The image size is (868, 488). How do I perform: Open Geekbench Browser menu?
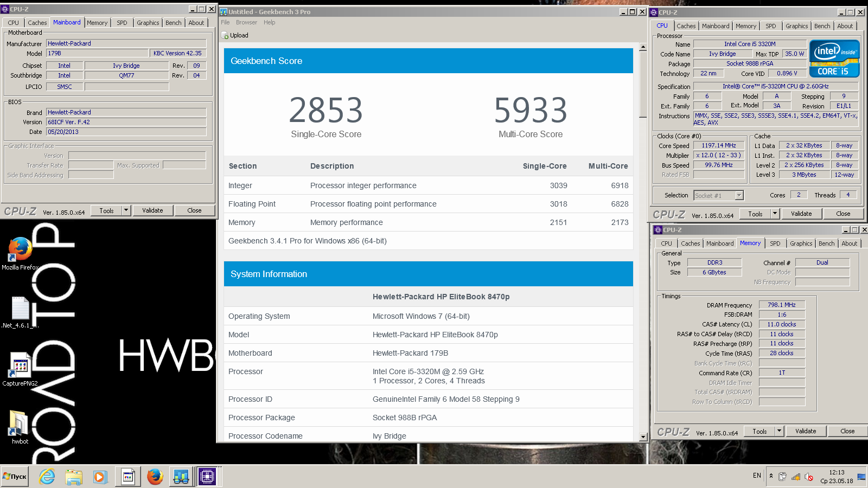tap(246, 22)
